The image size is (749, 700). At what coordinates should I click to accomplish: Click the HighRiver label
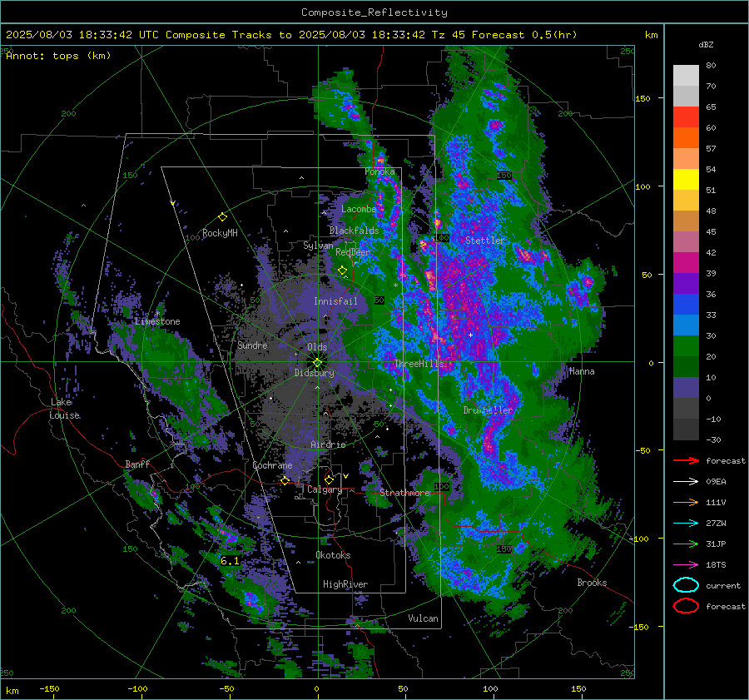pyautogui.click(x=345, y=584)
